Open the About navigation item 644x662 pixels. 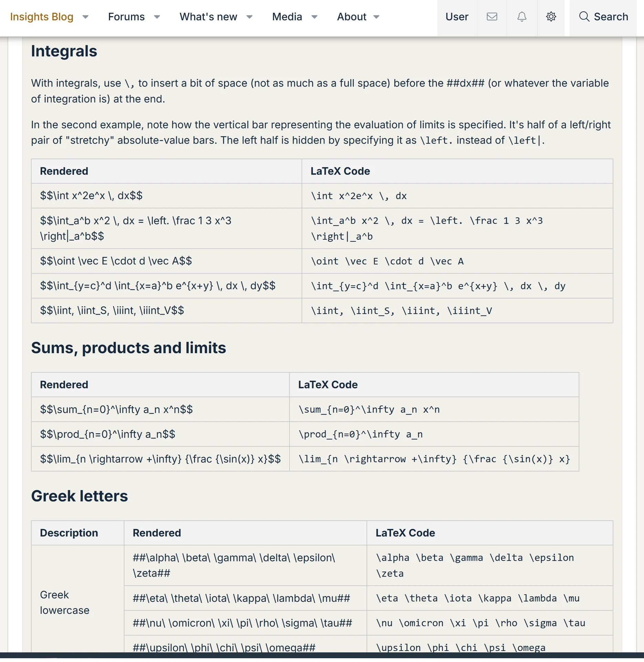pos(351,17)
